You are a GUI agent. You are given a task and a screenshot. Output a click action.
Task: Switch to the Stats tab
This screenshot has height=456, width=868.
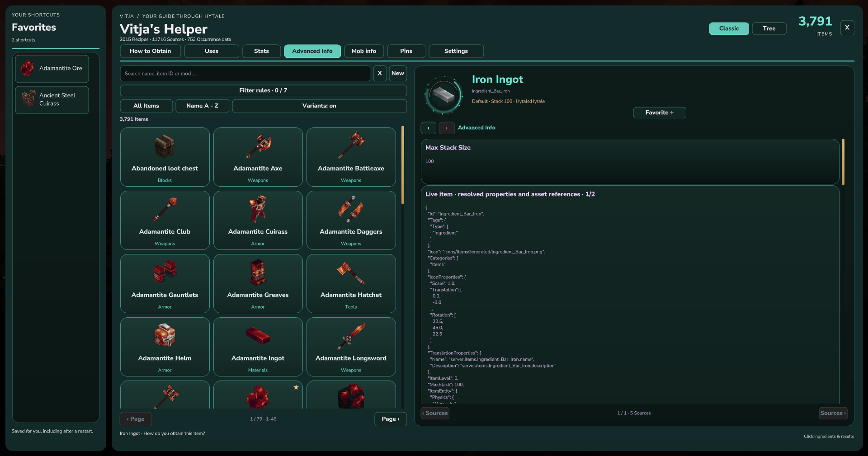pyautogui.click(x=261, y=51)
